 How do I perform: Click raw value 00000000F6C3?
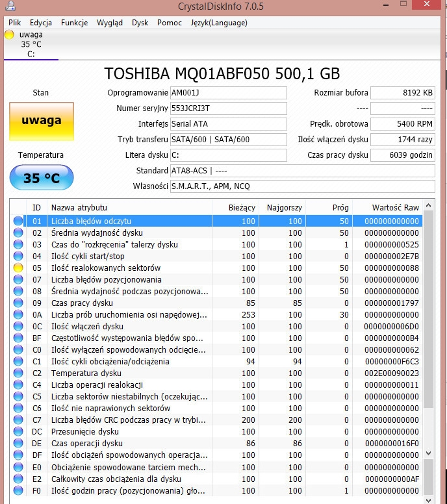click(x=392, y=361)
